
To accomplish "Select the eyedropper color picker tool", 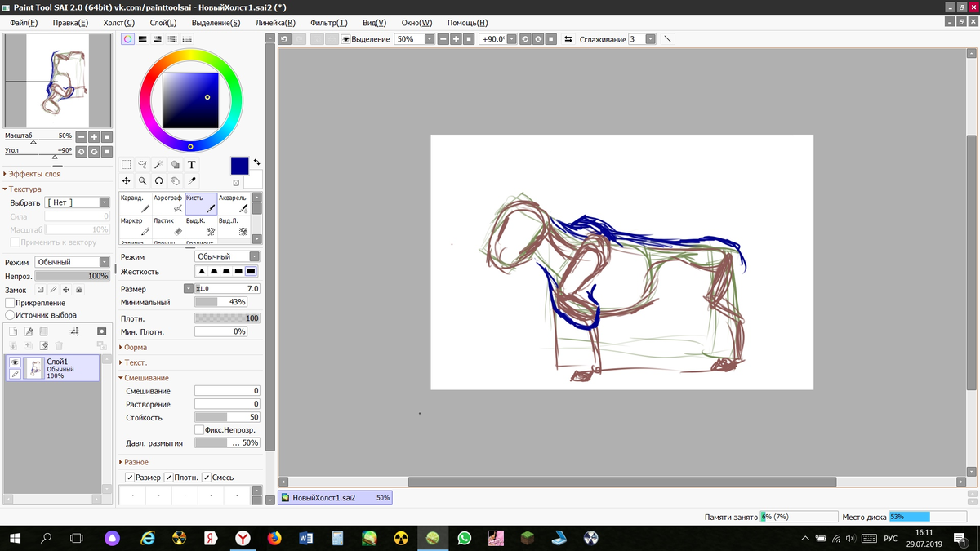I will coord(192,181).
